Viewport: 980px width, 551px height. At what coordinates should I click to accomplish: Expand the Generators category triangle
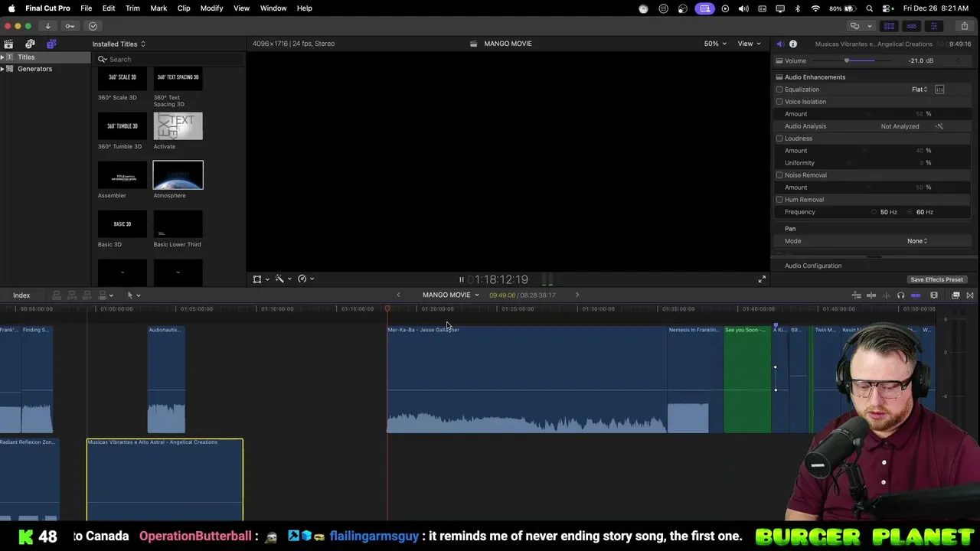click(2, 69)
